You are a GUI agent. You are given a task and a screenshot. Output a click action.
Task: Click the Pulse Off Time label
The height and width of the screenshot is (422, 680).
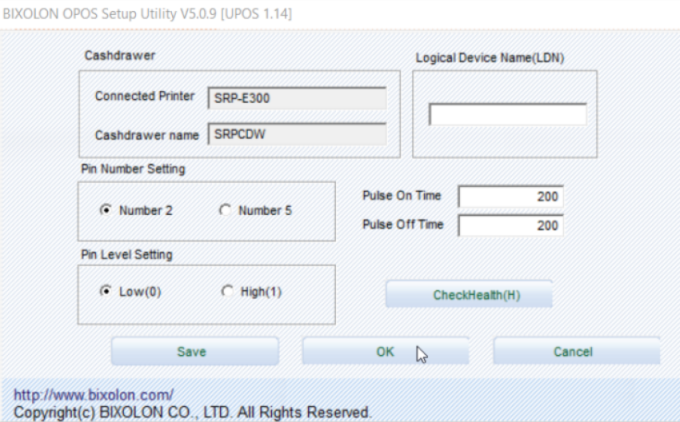(x=403, y=224)
